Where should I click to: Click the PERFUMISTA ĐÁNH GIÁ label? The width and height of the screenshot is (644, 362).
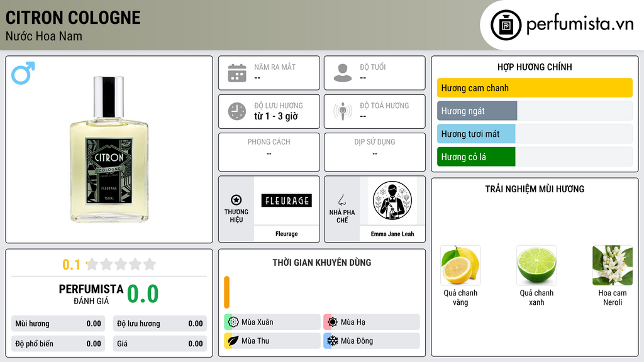point(91,294)
